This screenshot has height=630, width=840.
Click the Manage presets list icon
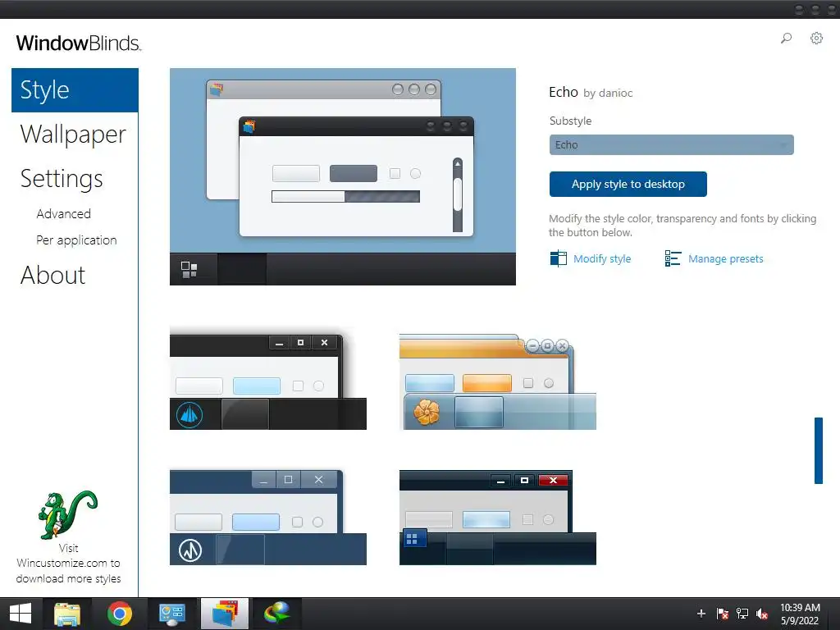tap(673, 258)
